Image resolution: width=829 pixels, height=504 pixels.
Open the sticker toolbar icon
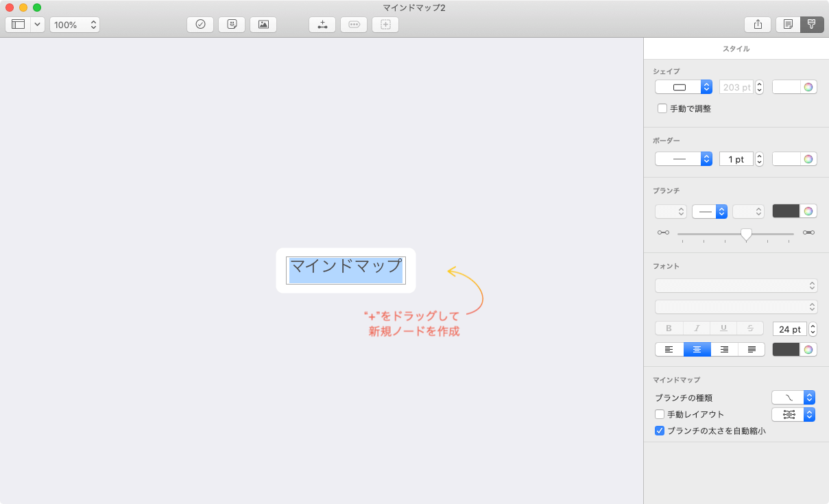pos(232,24)
